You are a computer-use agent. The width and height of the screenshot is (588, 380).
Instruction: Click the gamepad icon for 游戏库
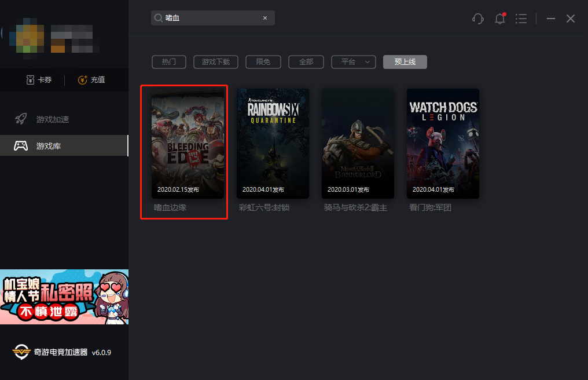[21, 145]
